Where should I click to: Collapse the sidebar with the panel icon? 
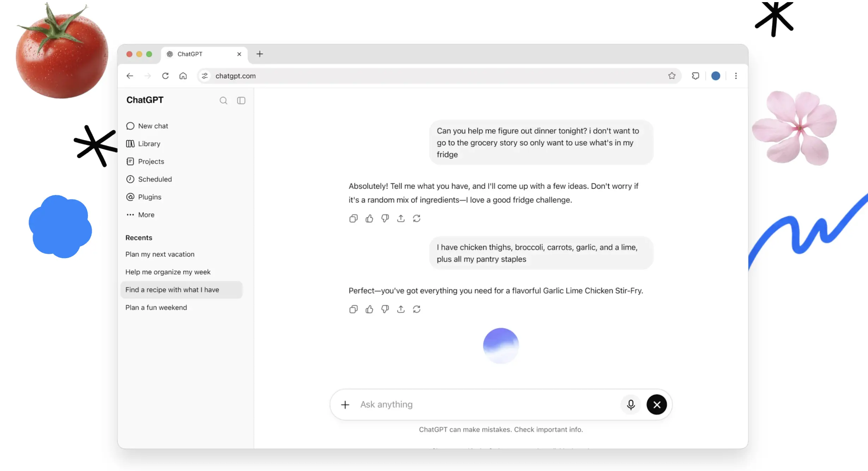[x=241, y=101]
